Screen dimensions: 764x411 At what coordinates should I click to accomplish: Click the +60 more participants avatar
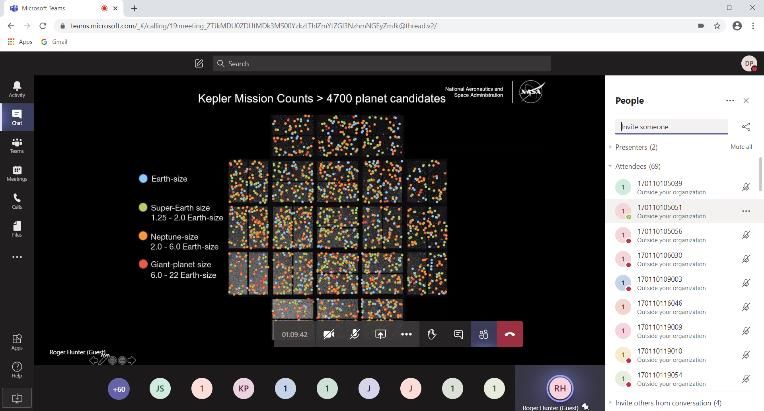(x=118, y=389)
